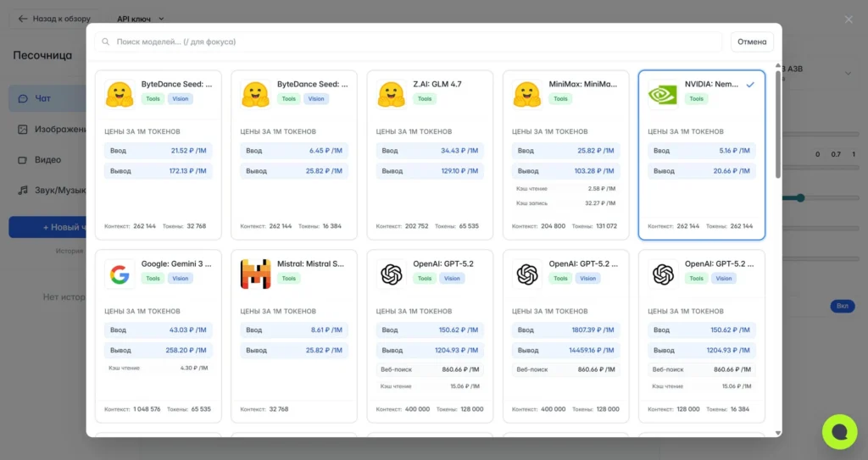Toggle the blue Вкл switch

click(x=842, y=306)
